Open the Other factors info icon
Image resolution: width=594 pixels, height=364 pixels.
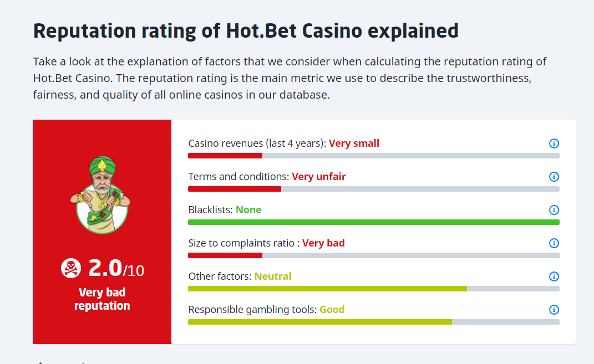tap(554, 276)
